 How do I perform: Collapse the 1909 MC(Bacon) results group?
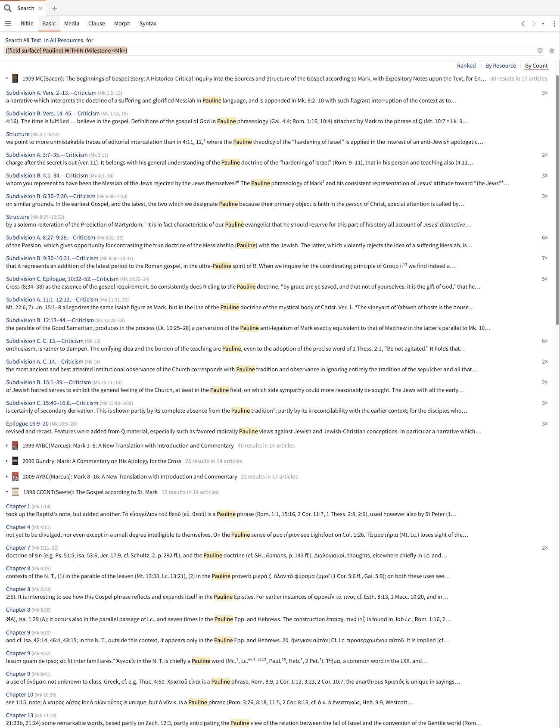point(7,78)
